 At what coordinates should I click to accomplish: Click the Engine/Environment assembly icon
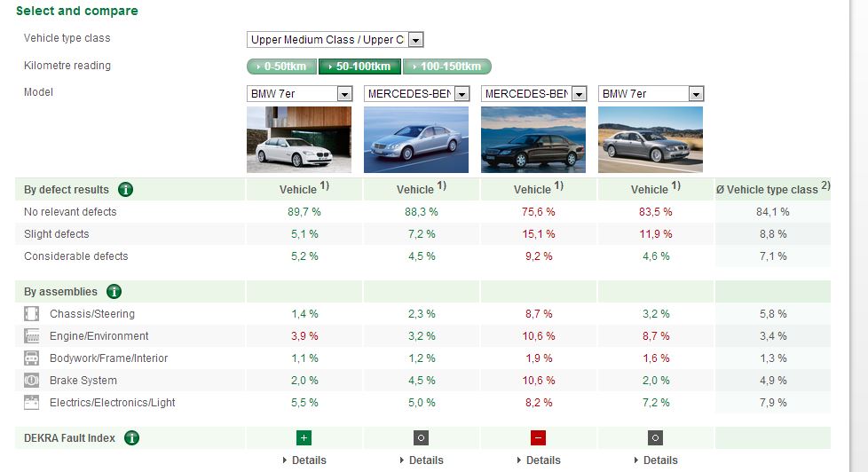click(32, 336)
